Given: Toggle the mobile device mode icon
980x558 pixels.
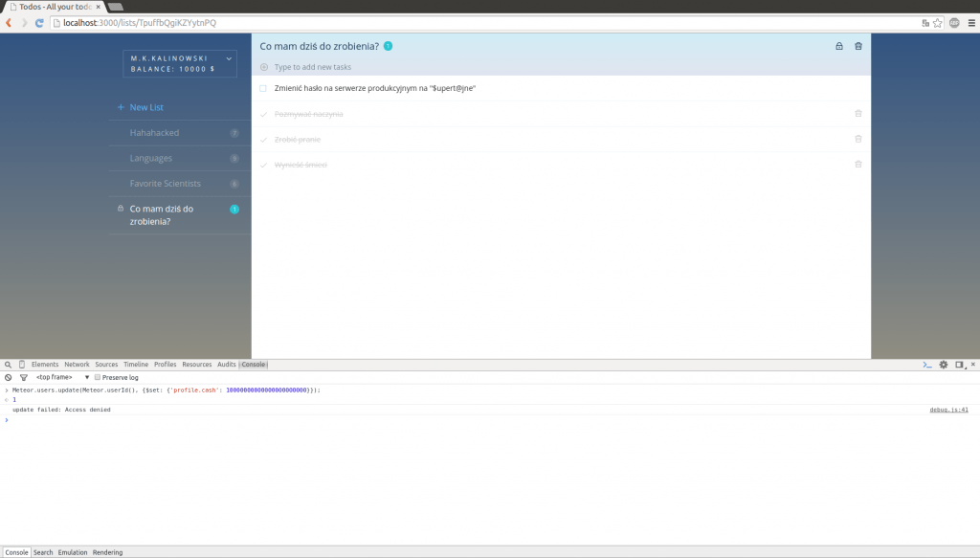Looking at the screenshot, I should [22, 365].
